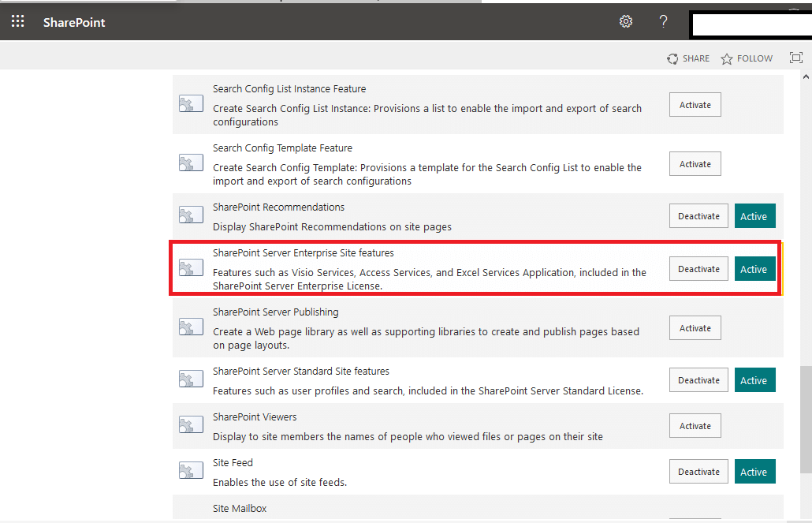Click the feature icon beside SharePoint Recommendations
The height and width of the screenshot is (523, 812).
pyautogui.click(x=190, y=215)
